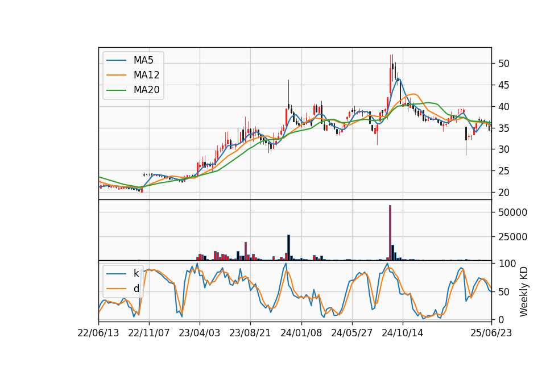Click the 24/01/08 date axis label

[301, 333]
